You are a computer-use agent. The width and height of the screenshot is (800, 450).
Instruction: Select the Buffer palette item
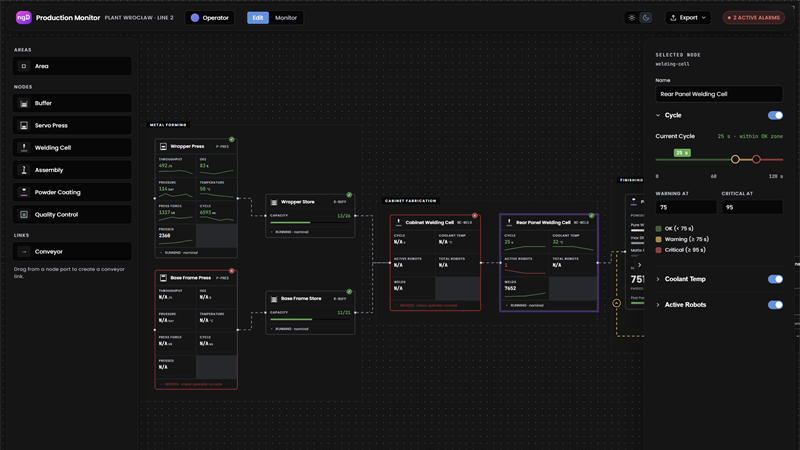[72, 103]
